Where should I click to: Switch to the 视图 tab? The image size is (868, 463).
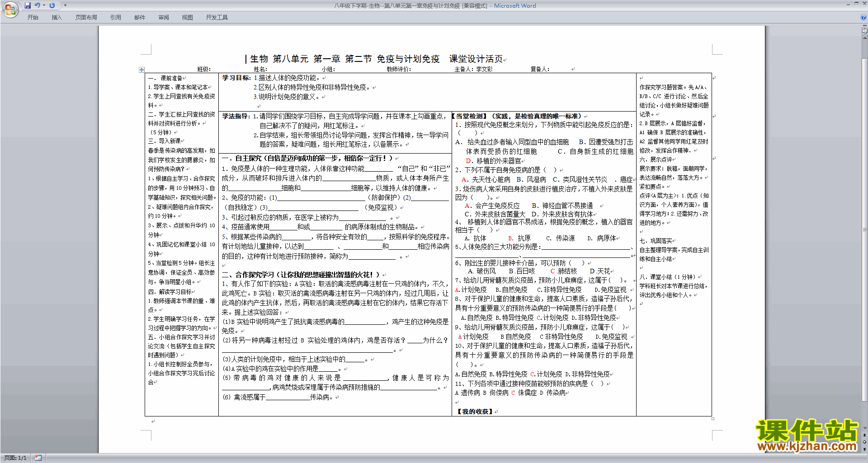[187, 18]
